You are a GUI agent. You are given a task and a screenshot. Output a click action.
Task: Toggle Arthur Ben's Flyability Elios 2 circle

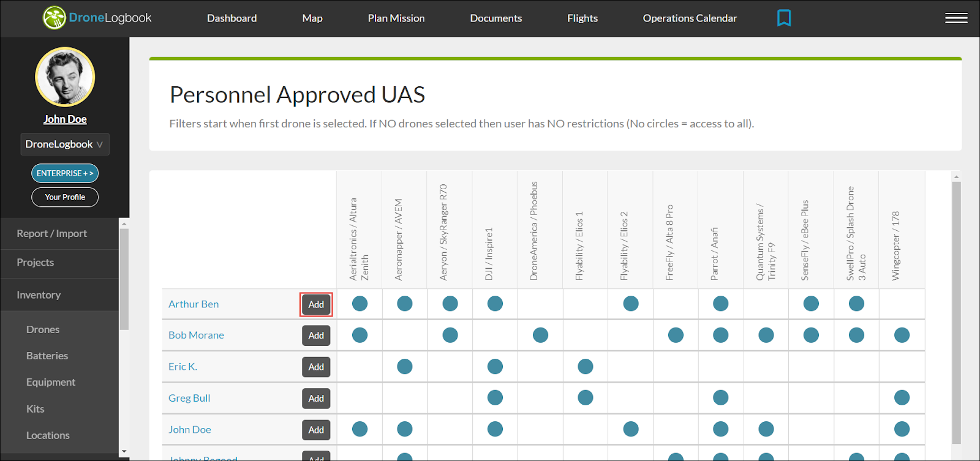coord(631,304)
